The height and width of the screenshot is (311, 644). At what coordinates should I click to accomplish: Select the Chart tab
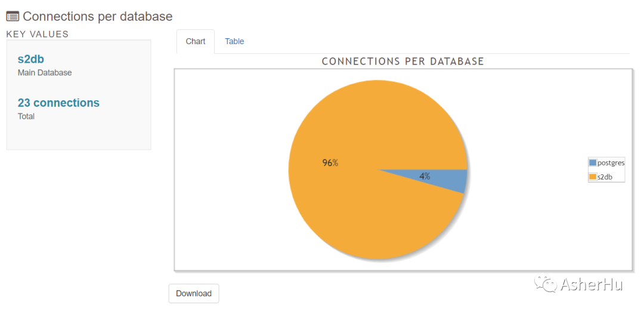click(x=196, y=41)
